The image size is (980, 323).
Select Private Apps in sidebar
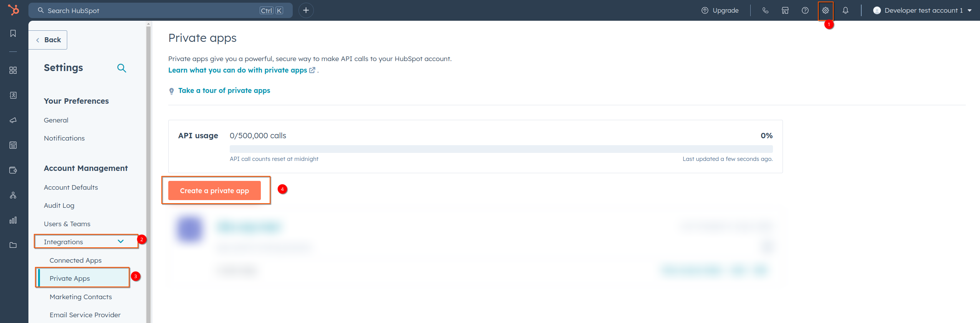click(83, 278)
